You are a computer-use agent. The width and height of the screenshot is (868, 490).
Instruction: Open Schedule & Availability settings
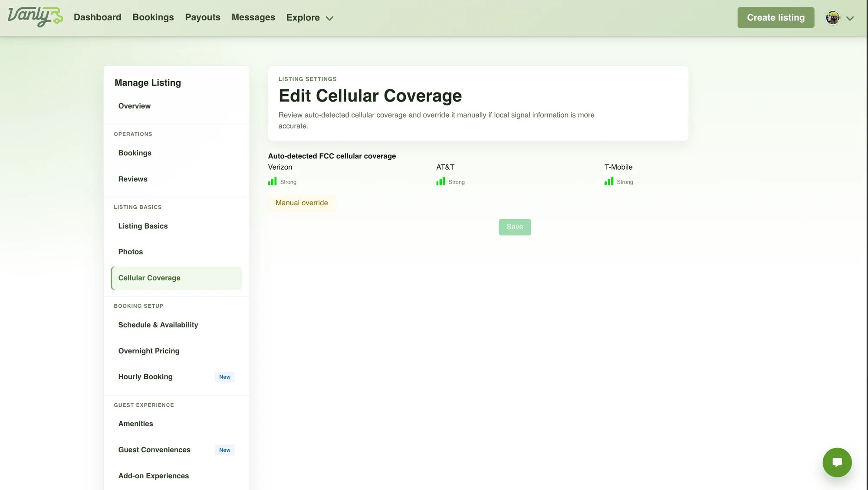click(176, 325)
